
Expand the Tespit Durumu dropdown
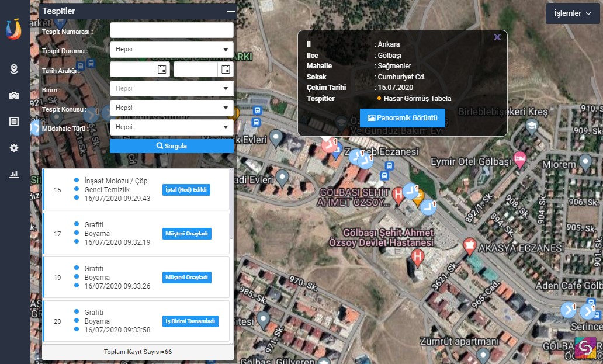[x=171, y=50]
